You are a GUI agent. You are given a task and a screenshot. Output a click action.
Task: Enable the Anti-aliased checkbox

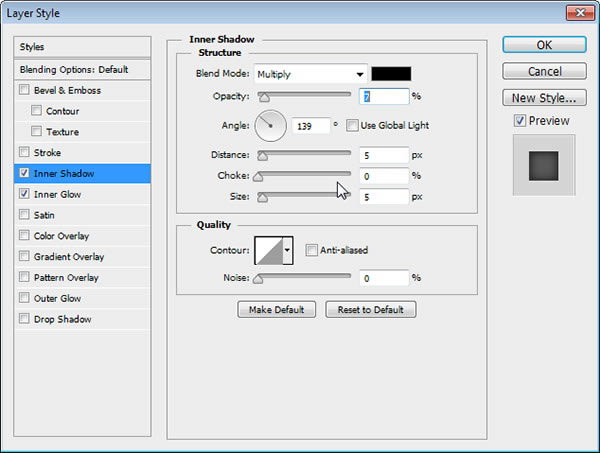click(x=311, y=250)
